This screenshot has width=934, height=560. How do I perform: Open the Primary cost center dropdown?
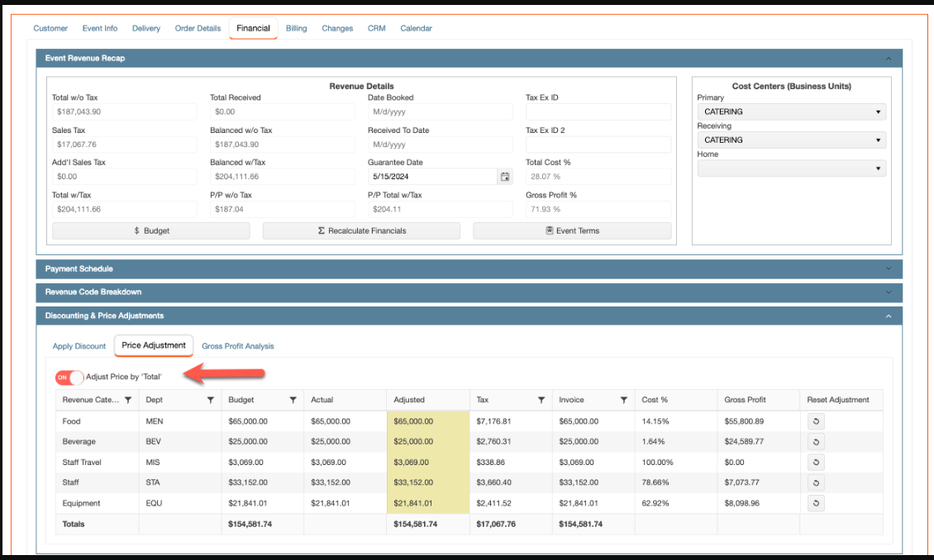[x=791, y=112]
